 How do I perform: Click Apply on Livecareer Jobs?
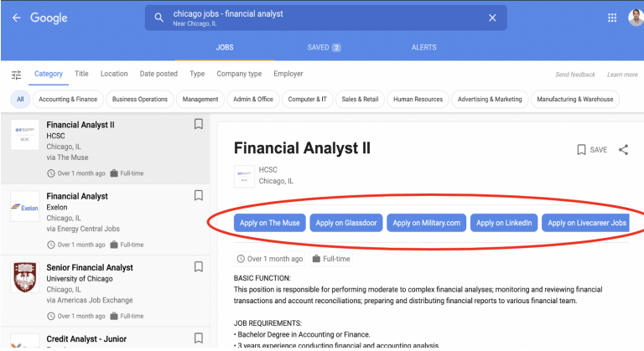click(586, 223)
